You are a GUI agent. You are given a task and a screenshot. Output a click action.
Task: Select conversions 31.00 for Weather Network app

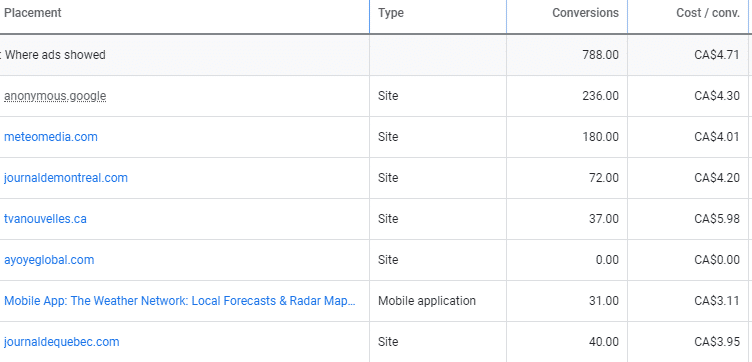click(x=604, y=301)
